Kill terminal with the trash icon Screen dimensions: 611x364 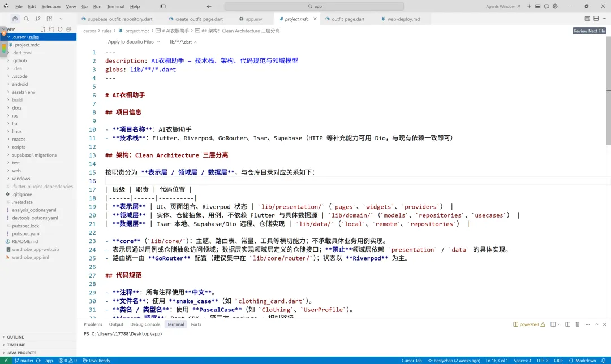click(578, 324)
